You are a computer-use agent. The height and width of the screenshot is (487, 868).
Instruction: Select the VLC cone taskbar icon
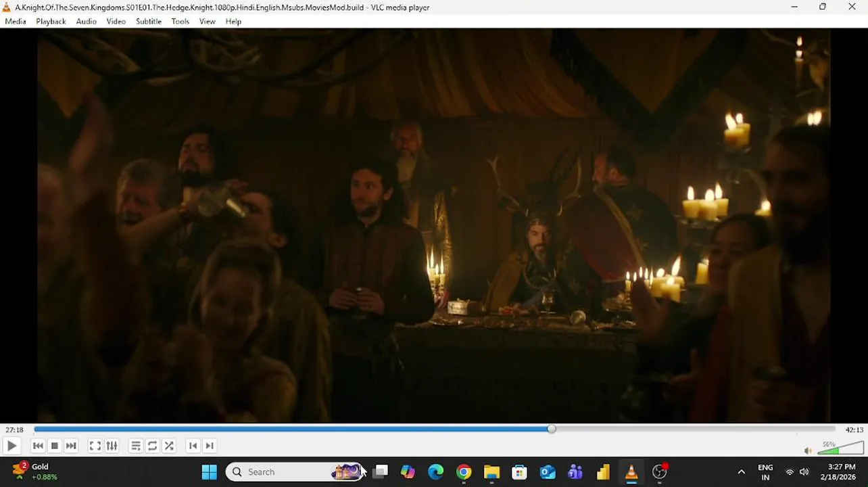pos(631,472)
